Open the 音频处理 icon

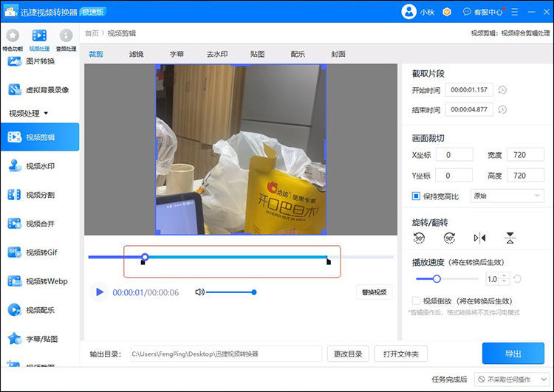coord(66,35)
